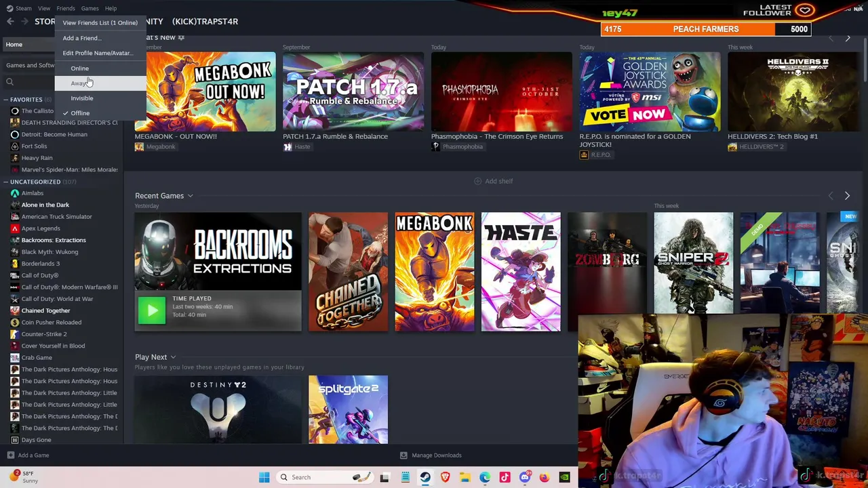Open the Chained Together recent game cover
Screen dimensions: 868x488
pos(348,272)
